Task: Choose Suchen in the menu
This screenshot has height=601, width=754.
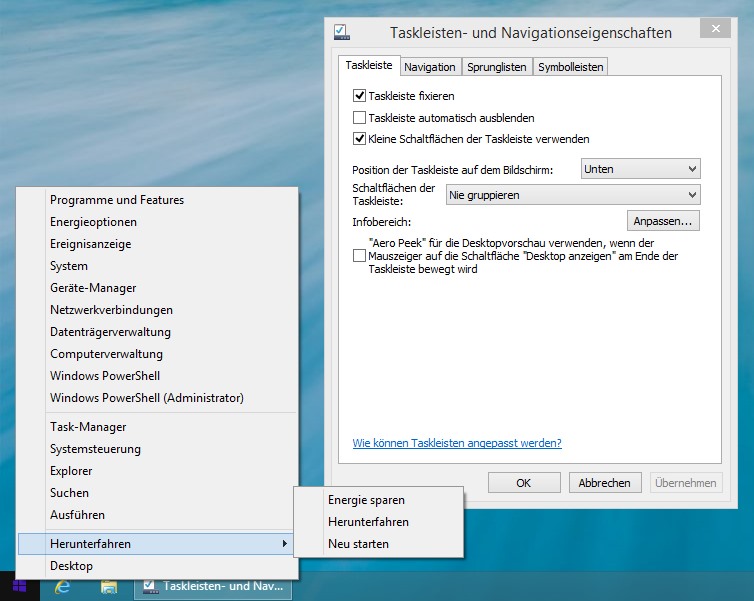Action: [157, 493]
